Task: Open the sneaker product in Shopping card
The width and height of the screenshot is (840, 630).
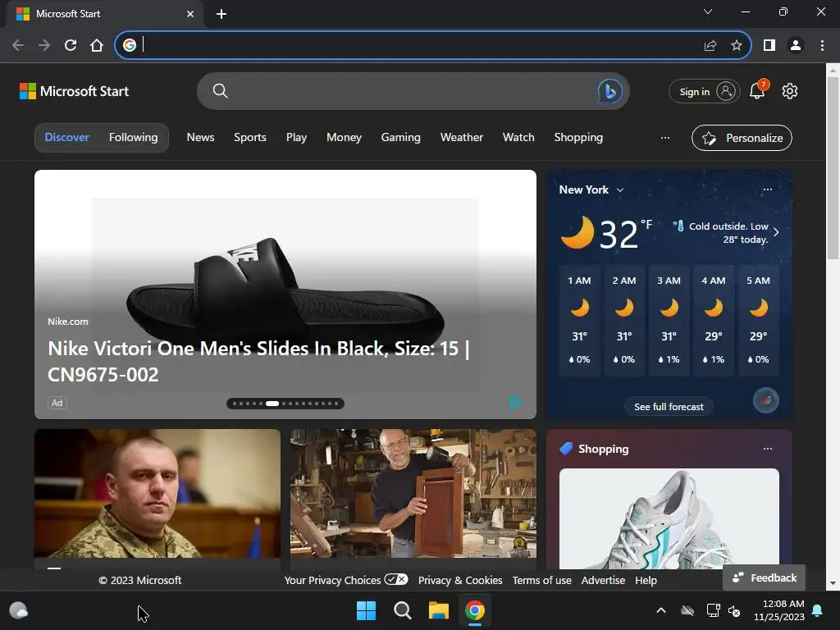Action: pos(669,518)
